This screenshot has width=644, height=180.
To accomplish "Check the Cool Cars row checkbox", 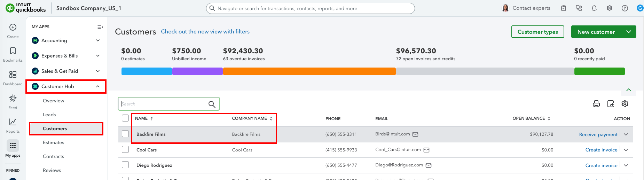I will [125, 149].
